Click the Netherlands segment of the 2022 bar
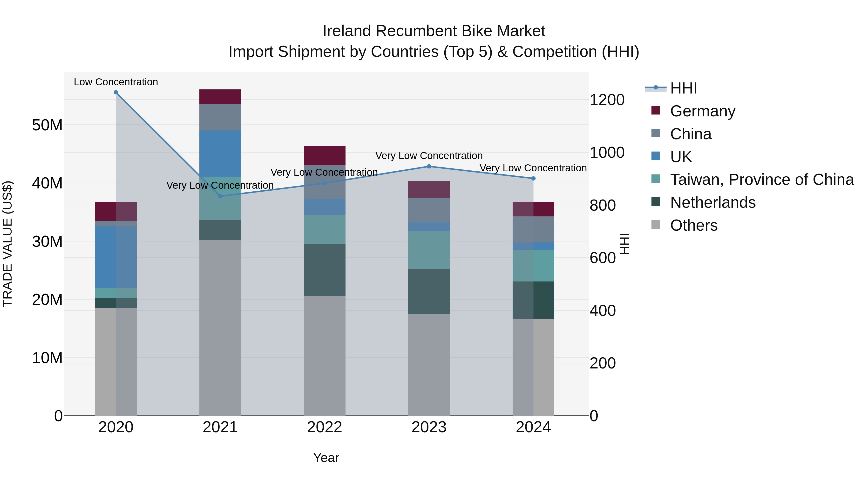 click(x=325, y=270)
